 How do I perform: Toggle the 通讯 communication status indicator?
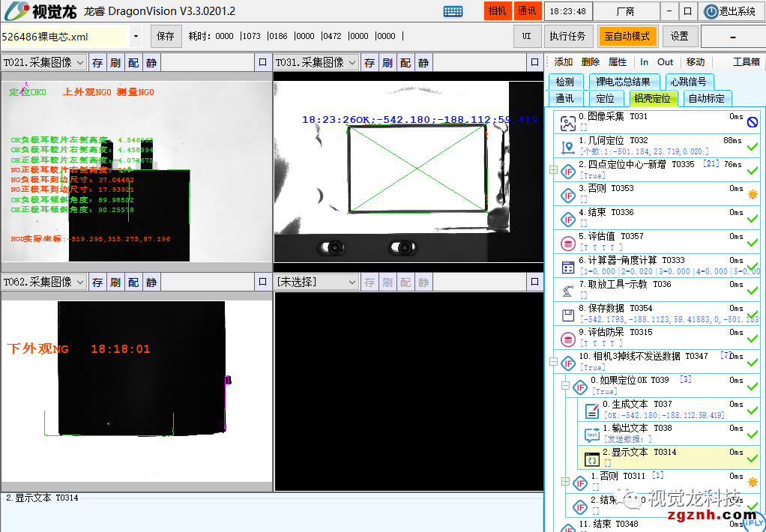pos(527,11)
